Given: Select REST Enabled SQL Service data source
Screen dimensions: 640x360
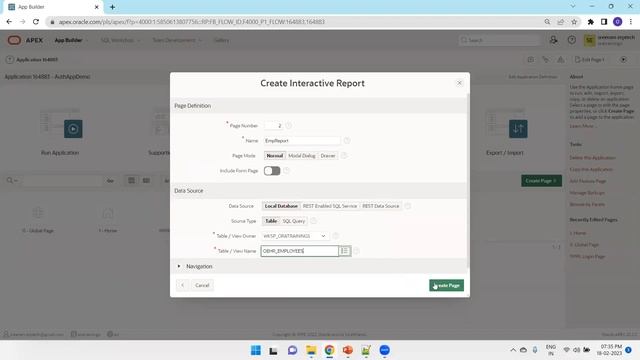Looking at the screenshot, I should pyautogui.click(x=330, y=206).
